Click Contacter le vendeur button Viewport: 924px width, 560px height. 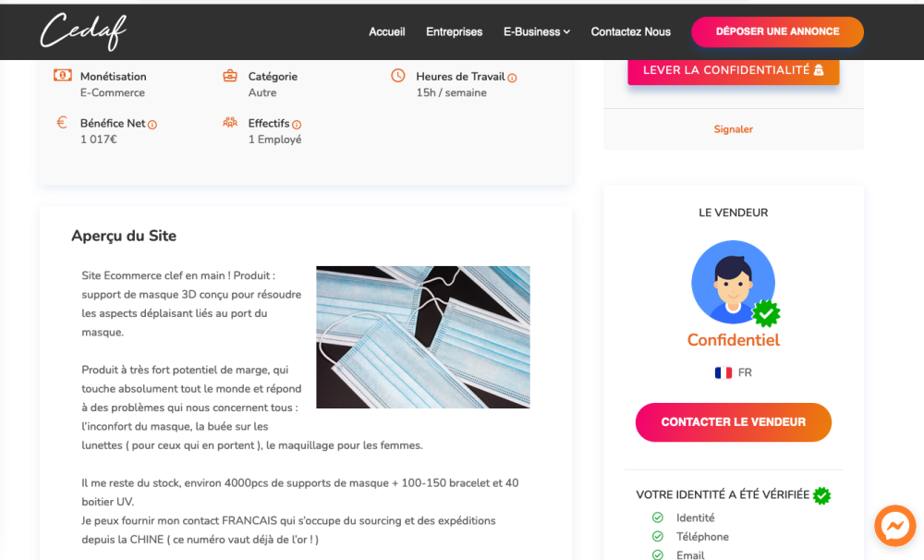coord(733,422)
